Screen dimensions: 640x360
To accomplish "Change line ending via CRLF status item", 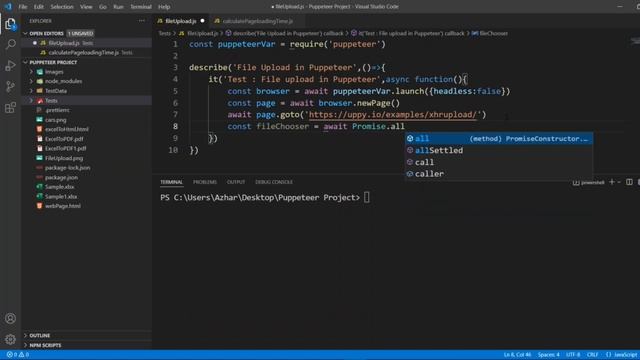I will [593, 355].
